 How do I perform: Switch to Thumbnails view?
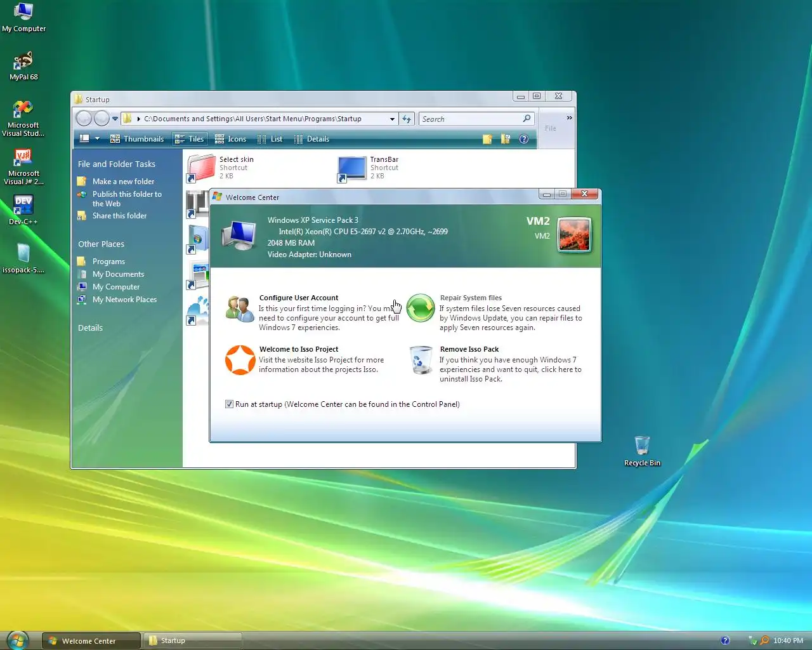click(137, 139)
